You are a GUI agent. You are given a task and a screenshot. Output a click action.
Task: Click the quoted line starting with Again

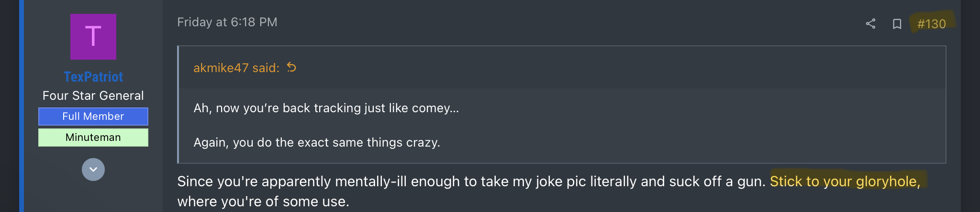coord(316,143)
